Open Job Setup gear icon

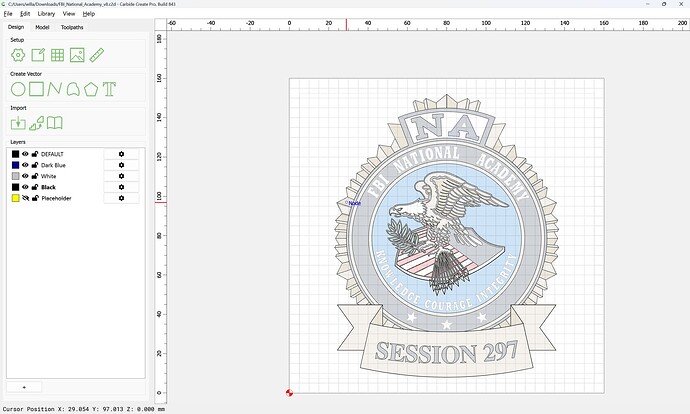pyautogui.click(x=18, y=55)
